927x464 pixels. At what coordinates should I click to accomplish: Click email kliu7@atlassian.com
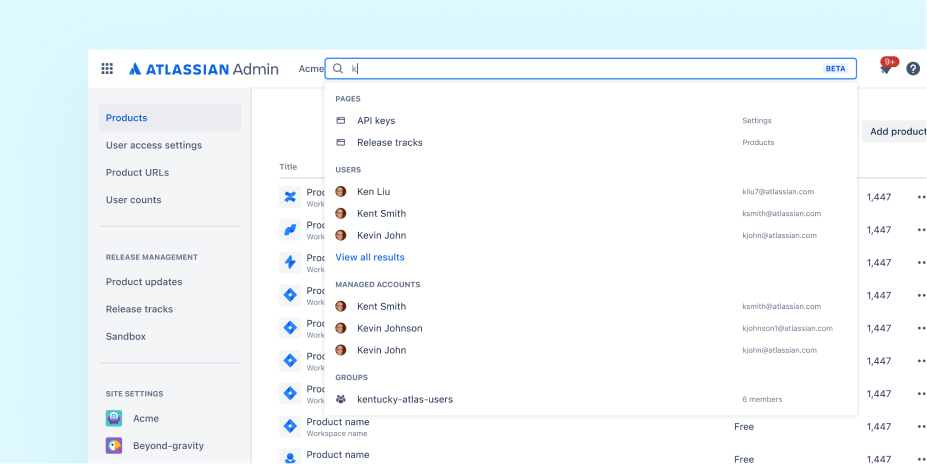[778, 192]
